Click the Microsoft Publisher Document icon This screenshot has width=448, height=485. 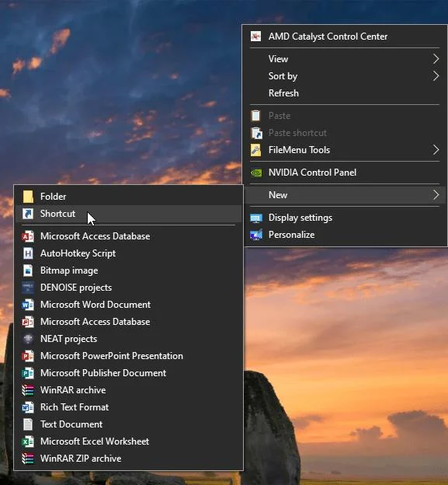28,373
